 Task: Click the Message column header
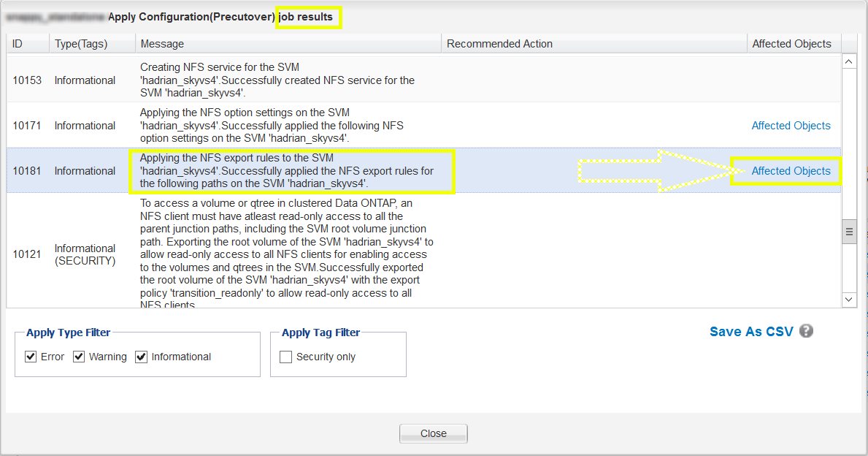tap(288, 44)
